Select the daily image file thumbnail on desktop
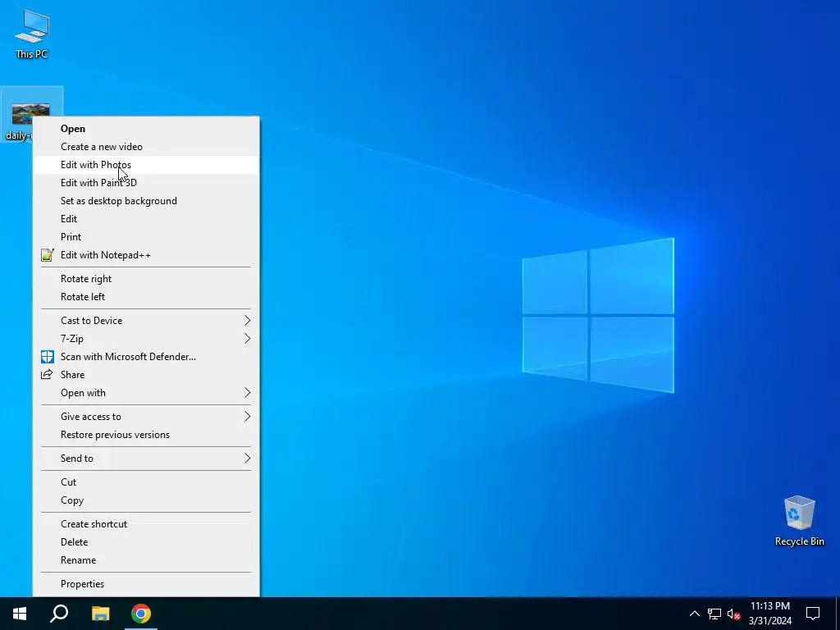This screenshot has width=840, height=630. (x=30, y=113)
